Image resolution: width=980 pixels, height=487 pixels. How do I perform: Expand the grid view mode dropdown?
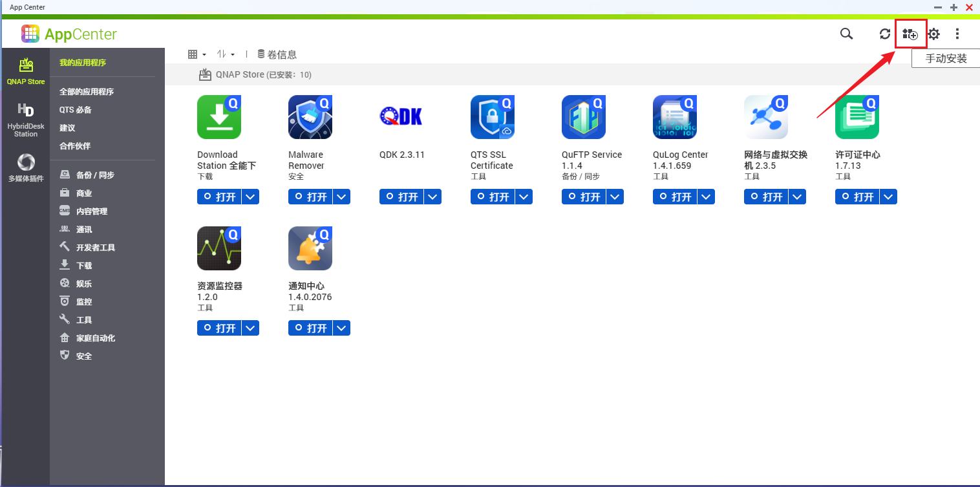pyautogui.click(x=197, y=54)
